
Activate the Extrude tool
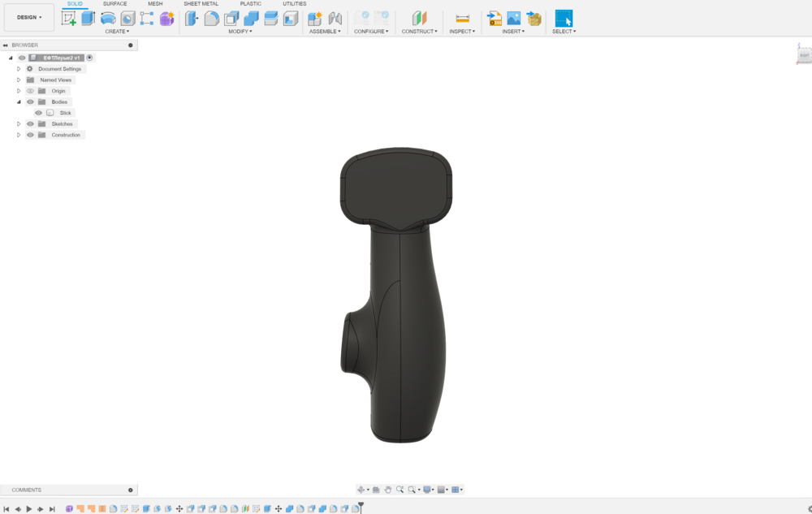pos(87,17)
